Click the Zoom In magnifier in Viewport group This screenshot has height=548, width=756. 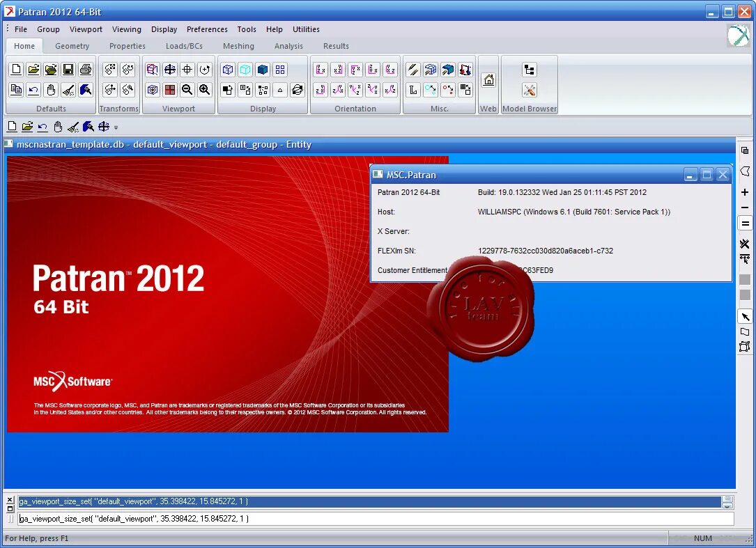point(204,90)
